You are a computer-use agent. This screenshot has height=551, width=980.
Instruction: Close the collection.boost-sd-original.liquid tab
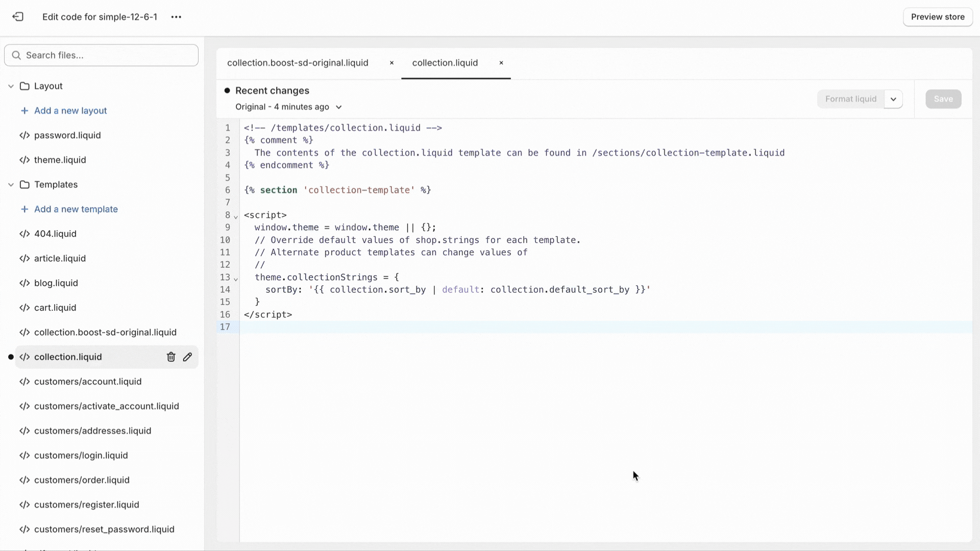391,63
